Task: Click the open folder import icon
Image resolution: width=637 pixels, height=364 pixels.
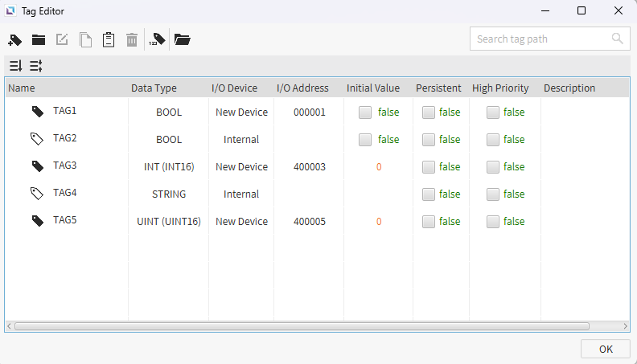Action: coord(183,39)
